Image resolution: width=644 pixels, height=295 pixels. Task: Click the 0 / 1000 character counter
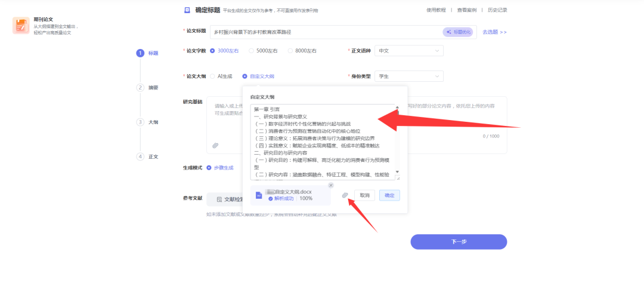(491, 136)
